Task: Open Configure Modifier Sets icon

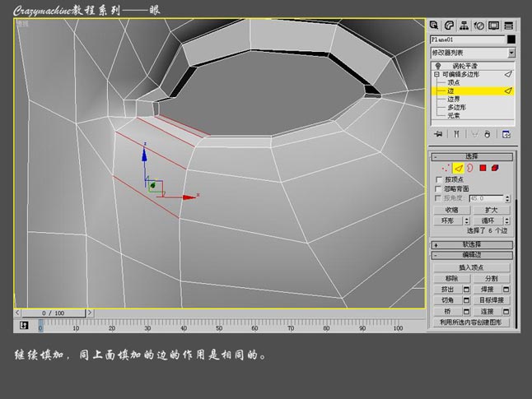Action: click(506, 134)
